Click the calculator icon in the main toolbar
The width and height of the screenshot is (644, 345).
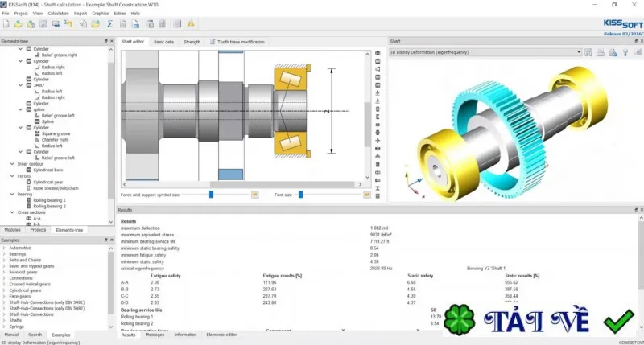point(163,24)
